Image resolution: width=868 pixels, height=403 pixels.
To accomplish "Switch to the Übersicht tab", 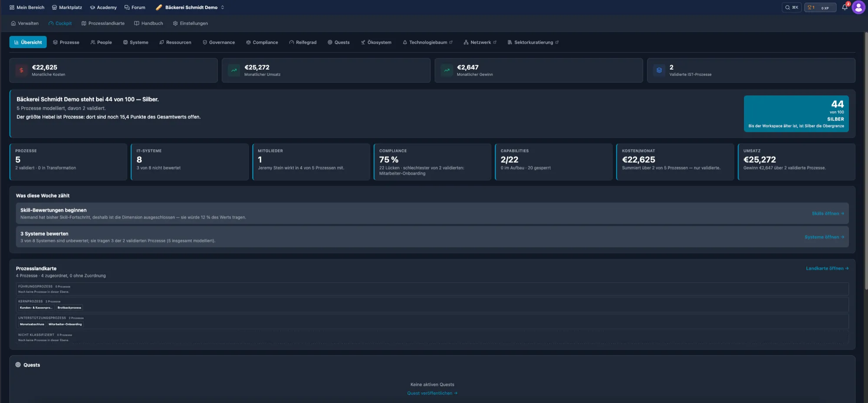I will [x=28, y=42].
